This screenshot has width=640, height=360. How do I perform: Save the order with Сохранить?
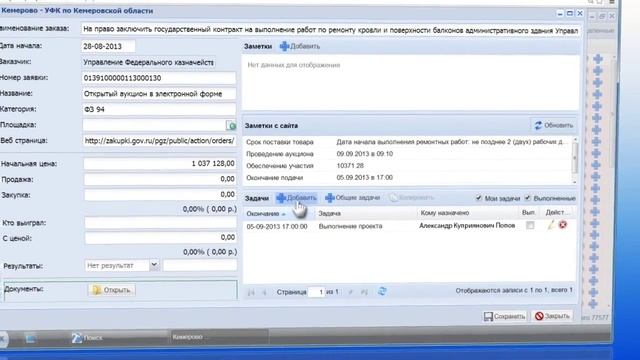504,316
